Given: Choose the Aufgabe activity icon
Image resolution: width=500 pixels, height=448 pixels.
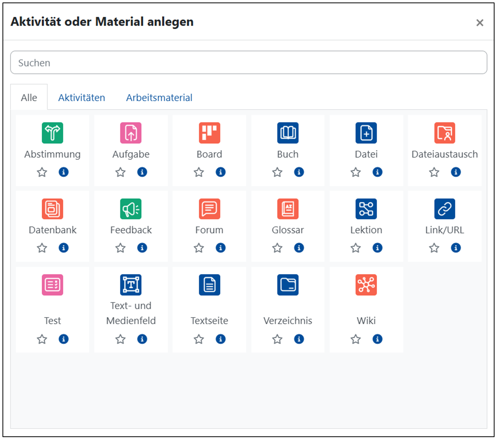Looking at the screenshot, I should [131, 133].
